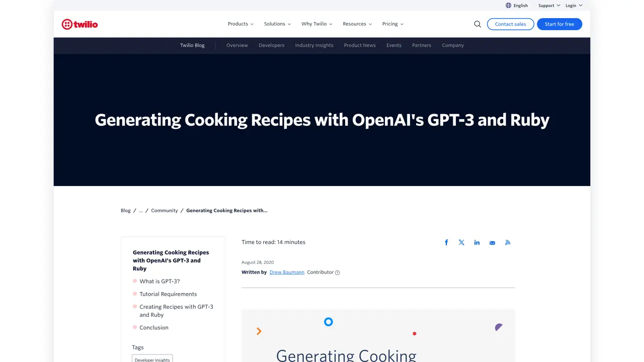The image size is (644, 362).
Task: Expand the breadcrumb ellipsis
Action: pyautogui.click(x=141, y=211)
